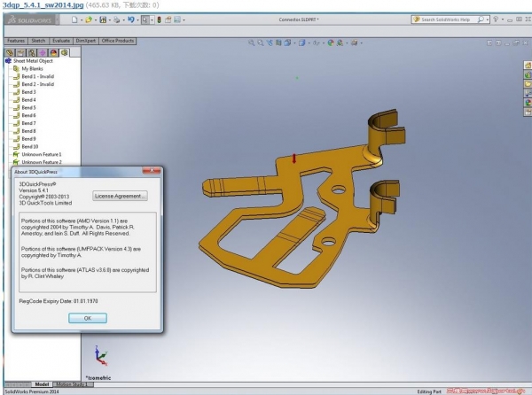Click the Zoom to Fit icon

point(252,43)
